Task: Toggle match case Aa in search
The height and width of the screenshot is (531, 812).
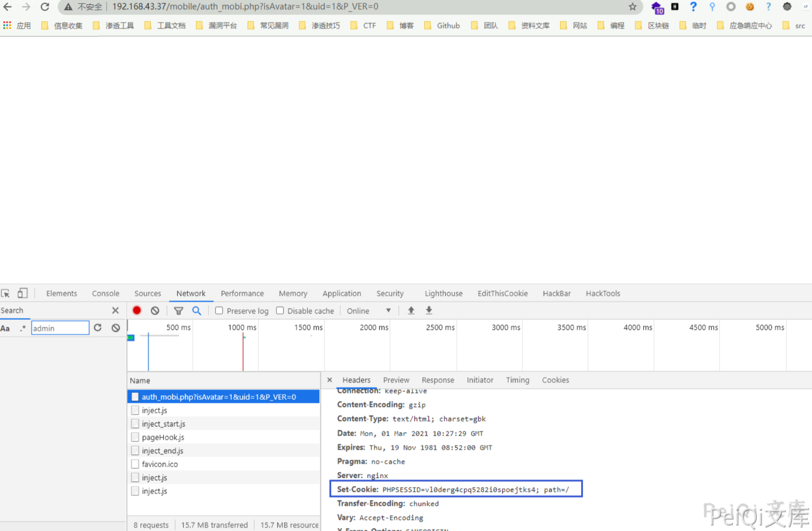Action: (x=5, y=328)
